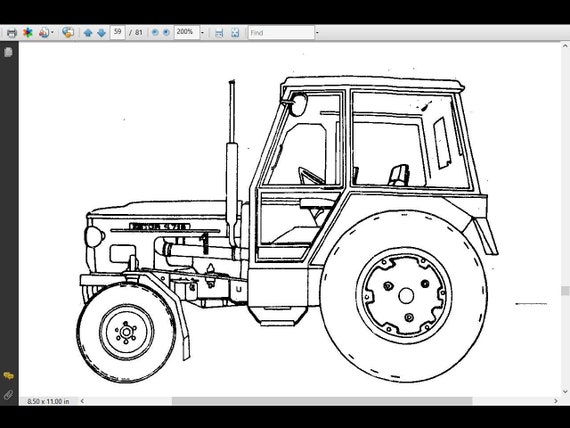Open the attachments paperclip panel
Image resolution: width=570 pixels, height=428 pixels.
coord(8,395)
